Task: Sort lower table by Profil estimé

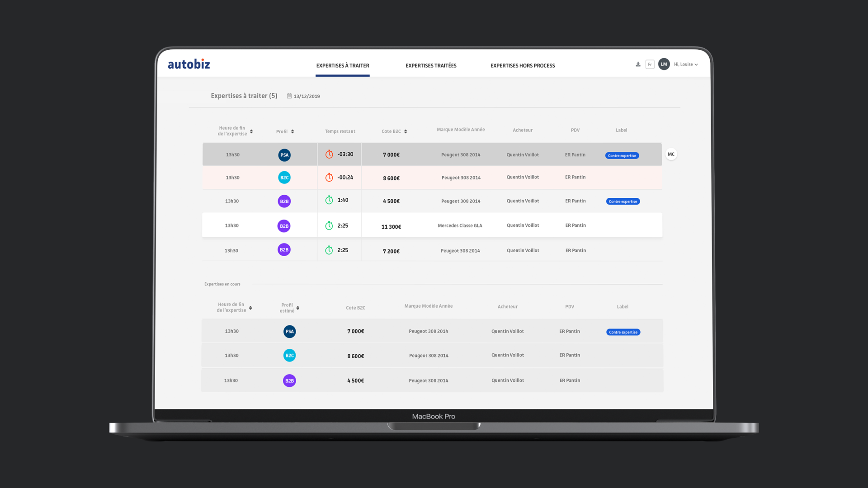Action: point(298,308)
